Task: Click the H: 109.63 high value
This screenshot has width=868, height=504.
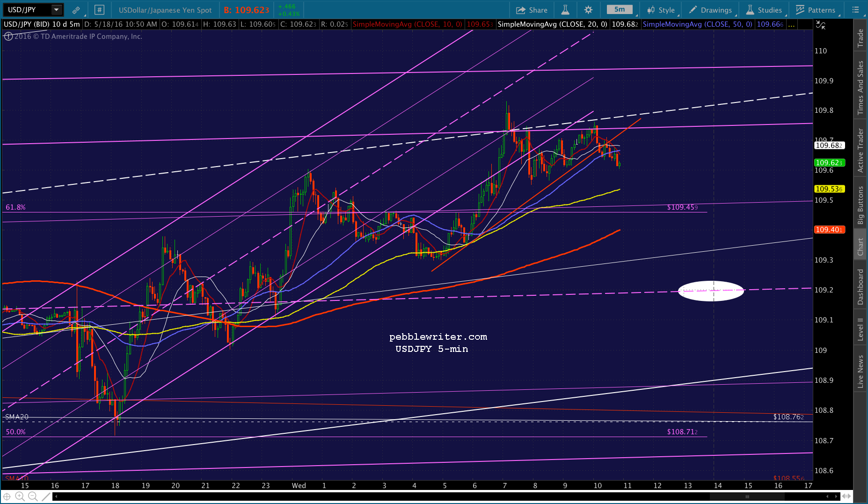Action: tap(219, 24)
